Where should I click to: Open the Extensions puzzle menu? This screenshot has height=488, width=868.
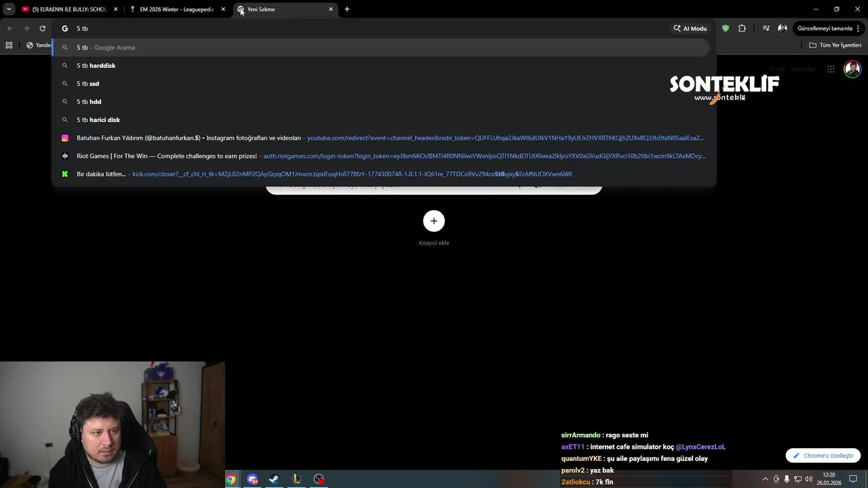coord(742,28)
